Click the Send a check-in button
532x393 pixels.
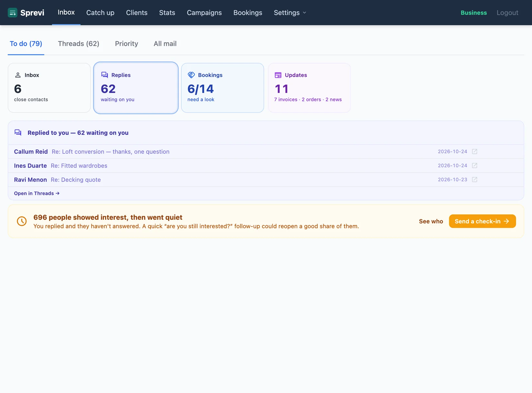pyautogui.click(x=482, y=221)
